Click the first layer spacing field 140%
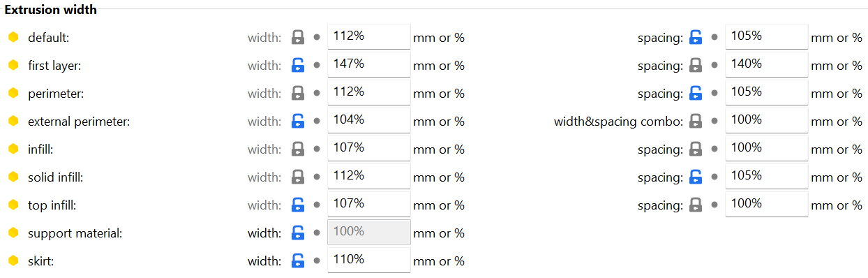The image size is (868, 278). coord(767,64)
